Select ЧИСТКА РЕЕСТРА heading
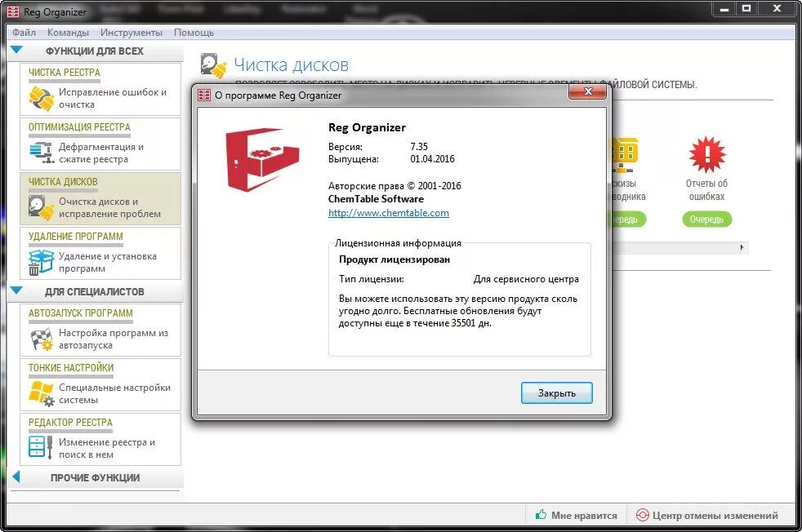Screen dimensions: 802x532 (65, 73)
